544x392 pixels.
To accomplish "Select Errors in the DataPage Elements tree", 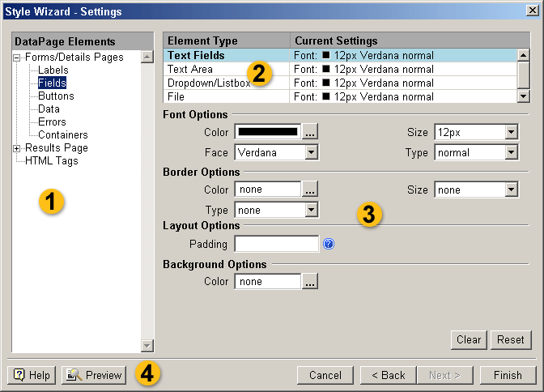I will pyautogui.click(x=52, y=121).
